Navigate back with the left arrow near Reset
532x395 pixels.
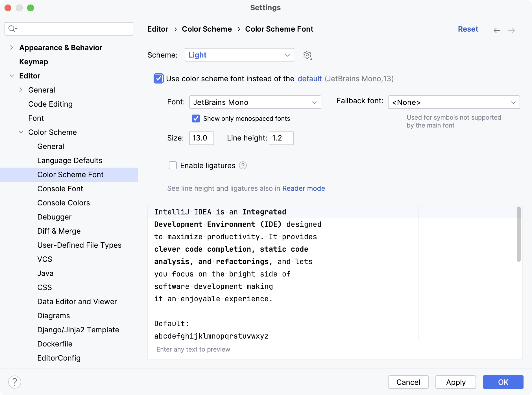(x=496, y=30)
